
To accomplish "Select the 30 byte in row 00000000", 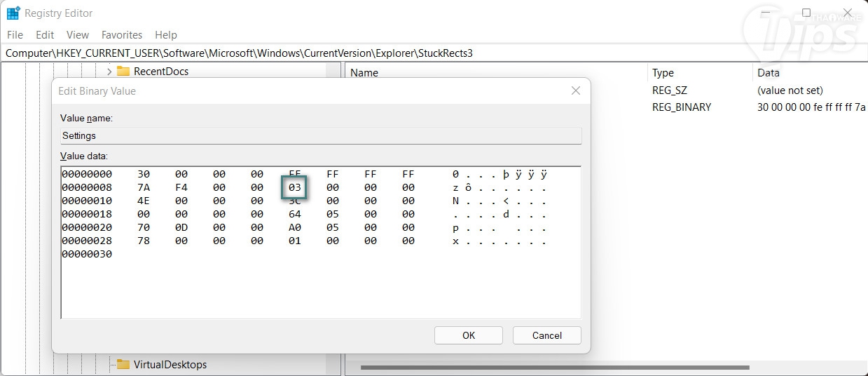I will (x=144, y=174).
